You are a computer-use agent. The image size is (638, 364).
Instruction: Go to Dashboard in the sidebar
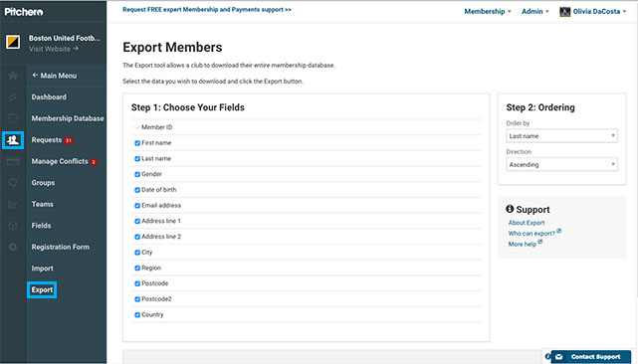tap(49, 96)
